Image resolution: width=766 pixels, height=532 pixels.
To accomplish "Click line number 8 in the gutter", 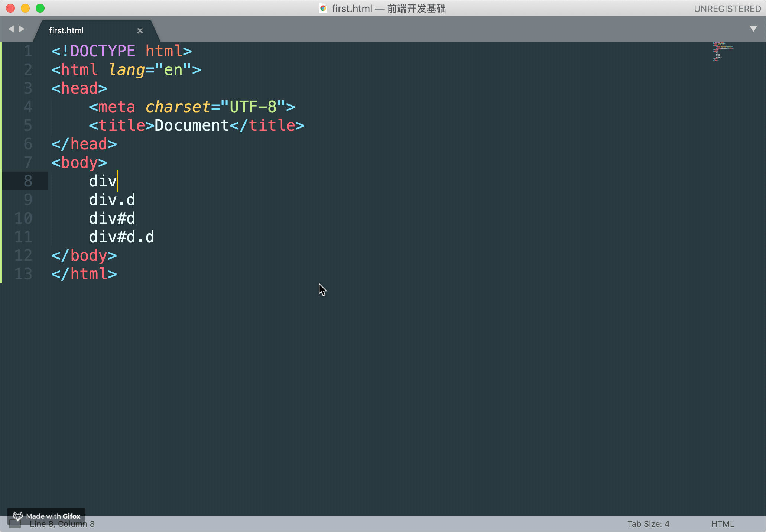I will (x=28, y=181).
